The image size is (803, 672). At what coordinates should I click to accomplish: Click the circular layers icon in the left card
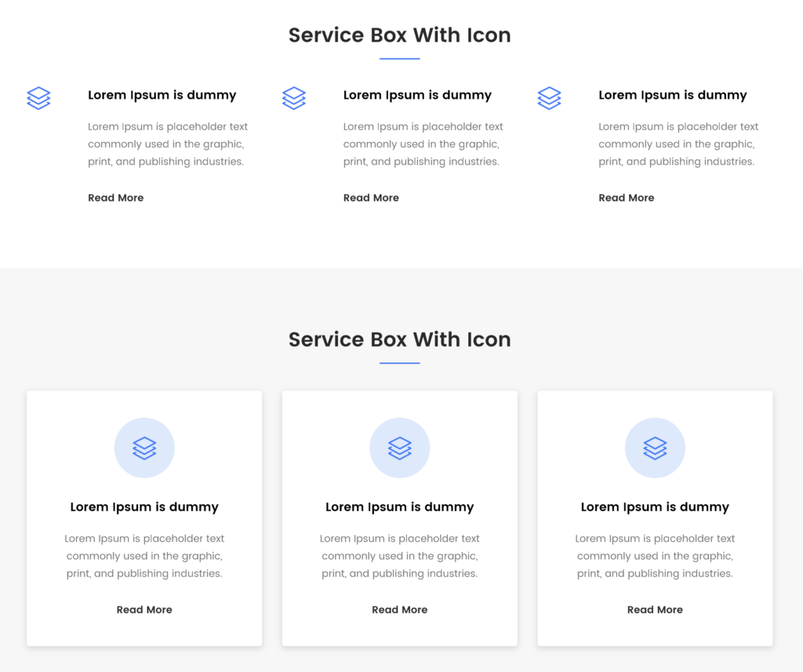(144, 448)
